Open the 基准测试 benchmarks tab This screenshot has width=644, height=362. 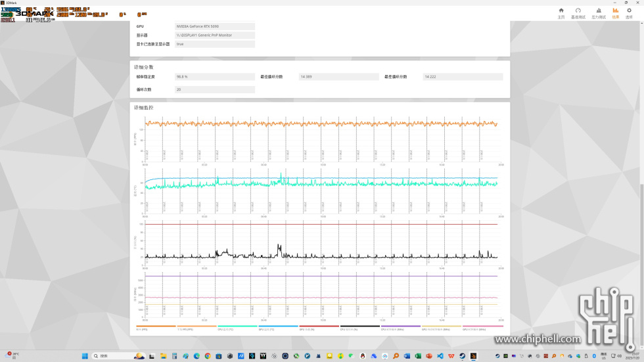point(578,13)
